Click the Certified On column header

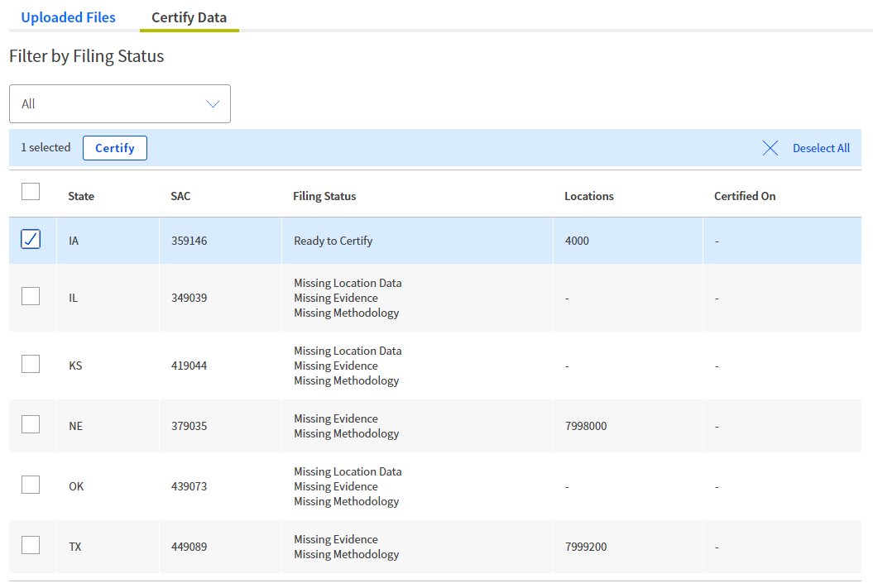(745, 196)
